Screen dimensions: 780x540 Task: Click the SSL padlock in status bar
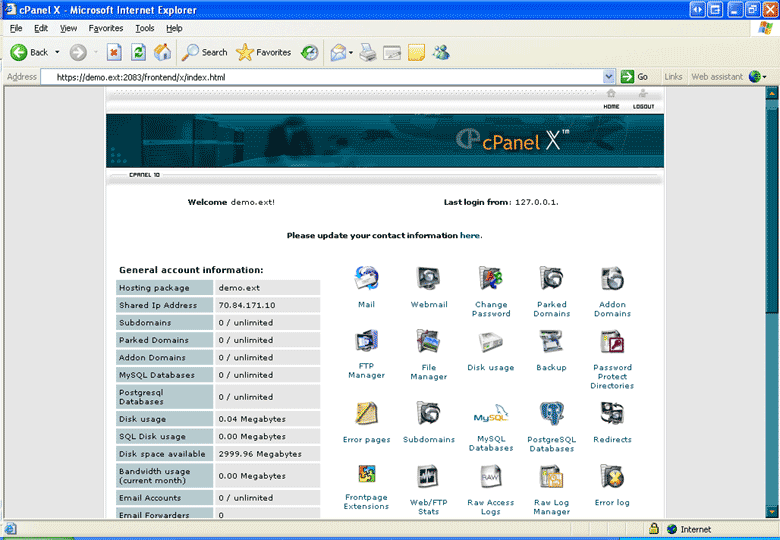(654, 529)
